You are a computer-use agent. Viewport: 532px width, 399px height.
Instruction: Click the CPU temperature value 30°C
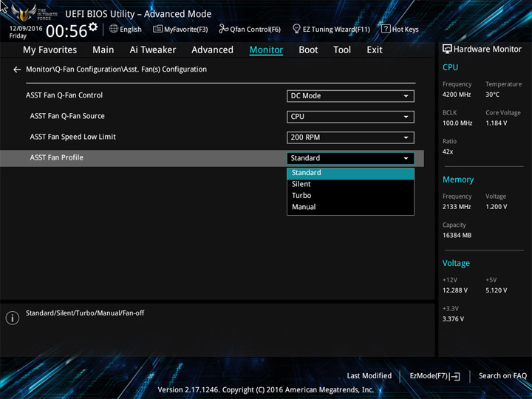pos(492,95)
